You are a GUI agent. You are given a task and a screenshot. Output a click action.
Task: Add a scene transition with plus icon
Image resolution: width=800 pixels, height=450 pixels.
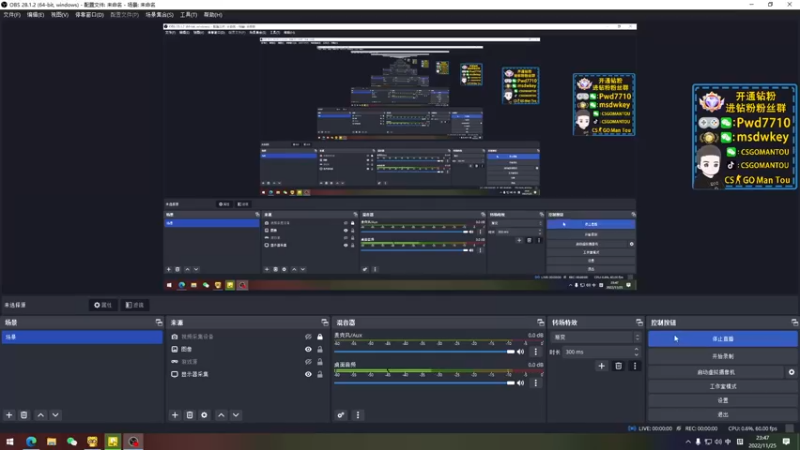click(602, 366)
